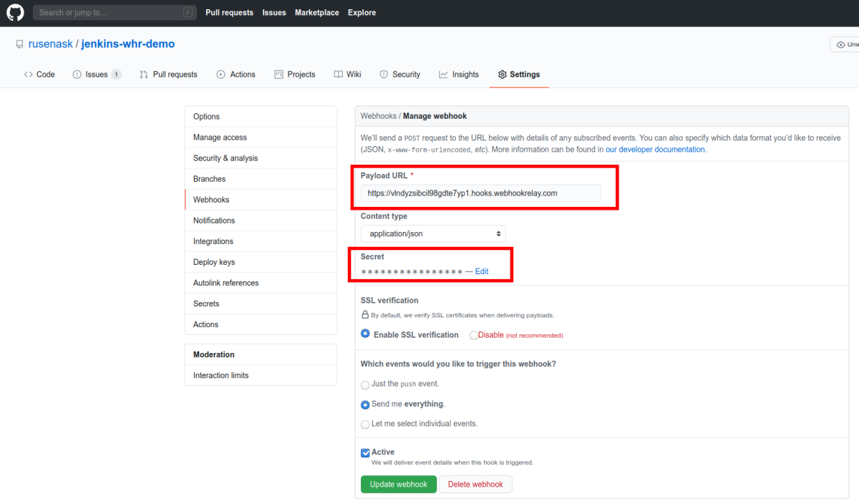
Task: Open the developer documentation link
Action: (x=654, y=149)
